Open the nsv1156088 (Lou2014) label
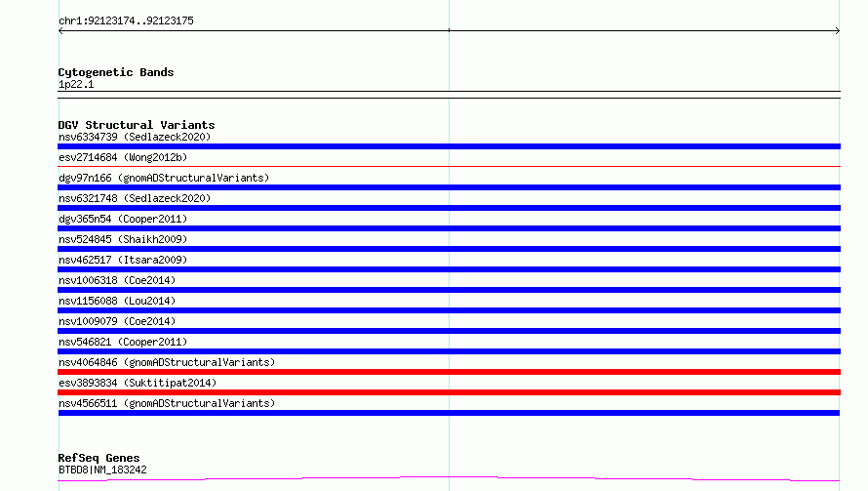The width and height of the screenshot is (868, 491). click(117, 301)
